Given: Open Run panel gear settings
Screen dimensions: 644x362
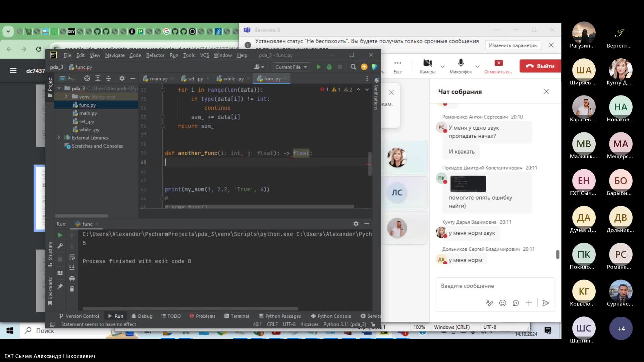Looking at the screenshot, I should tap(356, 224).
